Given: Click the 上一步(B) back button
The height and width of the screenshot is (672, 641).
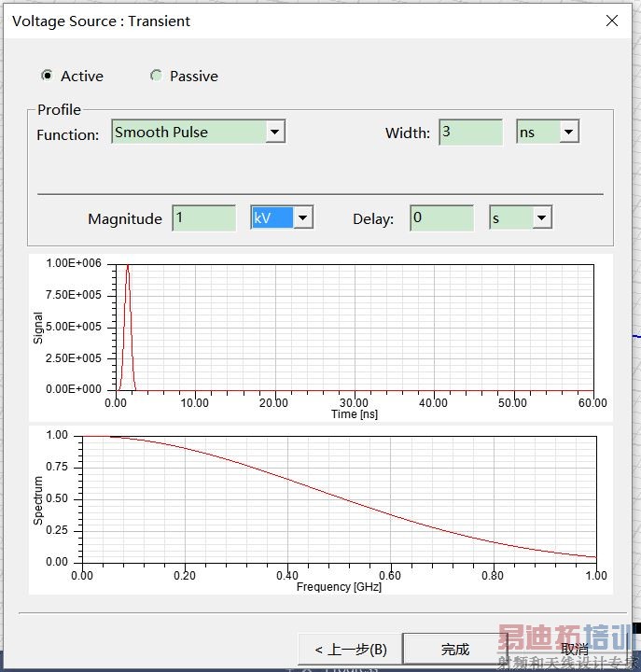Looking at the screenshot, I should [x=350, y=650].
